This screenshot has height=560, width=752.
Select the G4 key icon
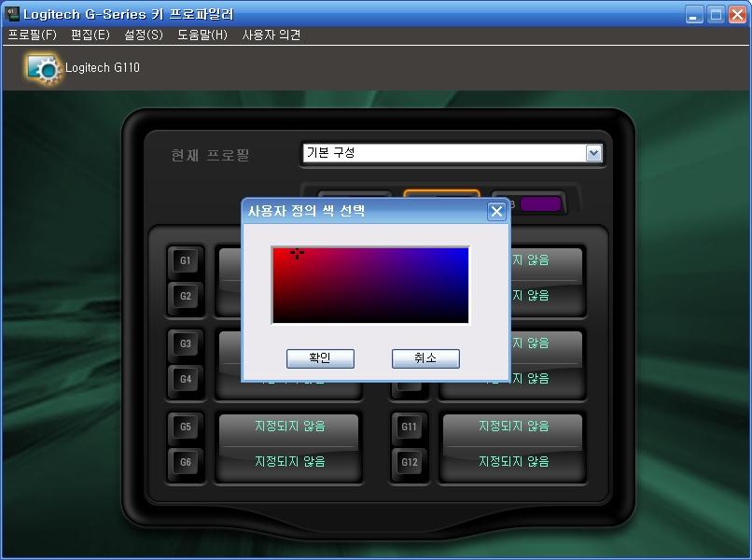185,379
